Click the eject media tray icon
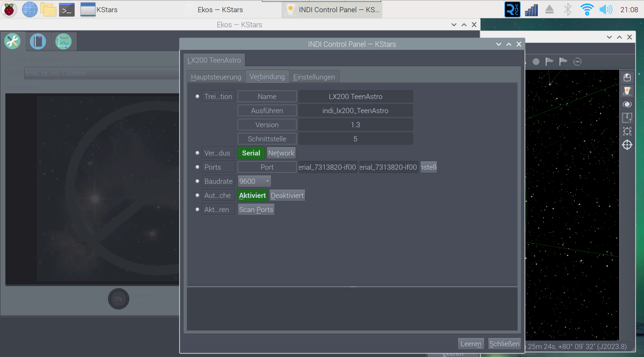The image size is (644, 357). point(549,10)
